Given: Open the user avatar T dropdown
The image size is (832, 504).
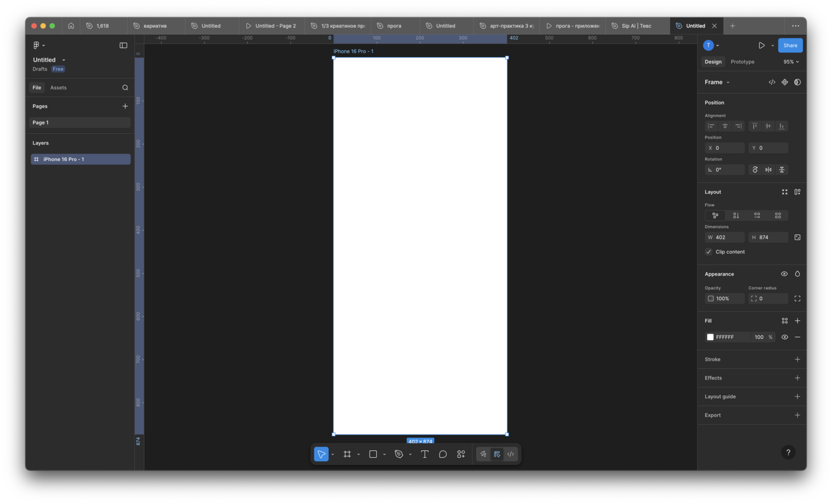Looking at the screenshot, I should pos(711,46).
